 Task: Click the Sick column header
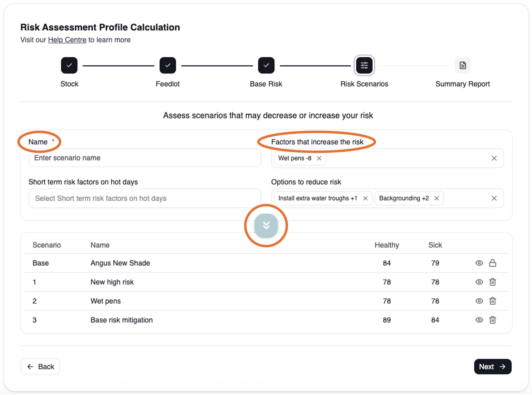point(435,245)
